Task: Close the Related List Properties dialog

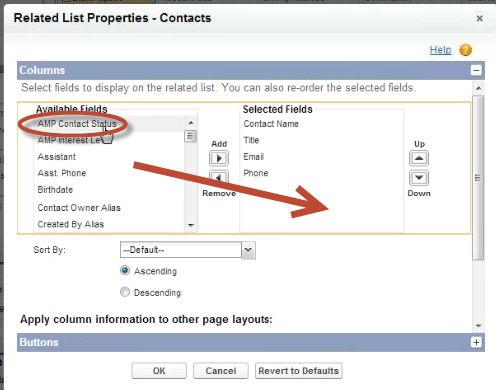Action: click(479, 18)
